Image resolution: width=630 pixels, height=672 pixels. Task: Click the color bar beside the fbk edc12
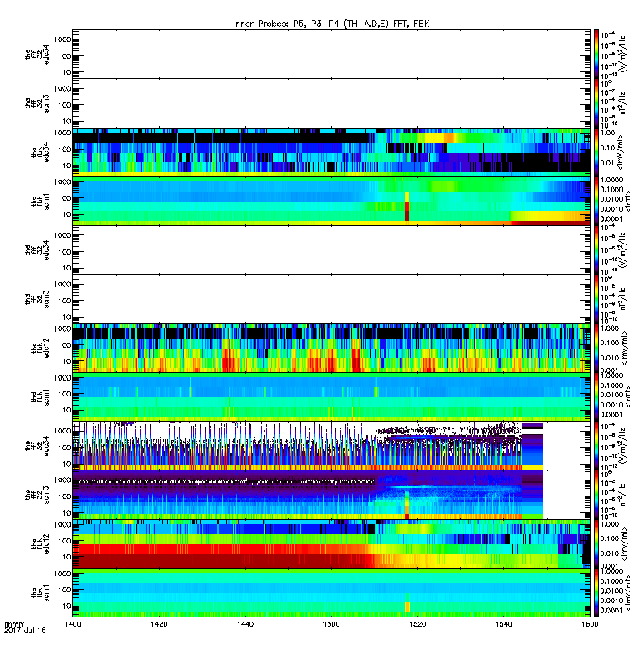tap(596, 543)
